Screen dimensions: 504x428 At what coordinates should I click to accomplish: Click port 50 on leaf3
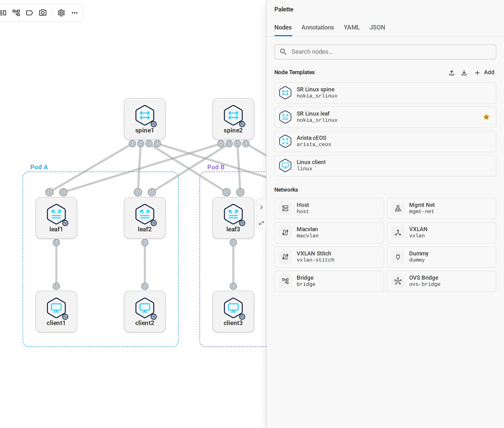click(240, 192)
